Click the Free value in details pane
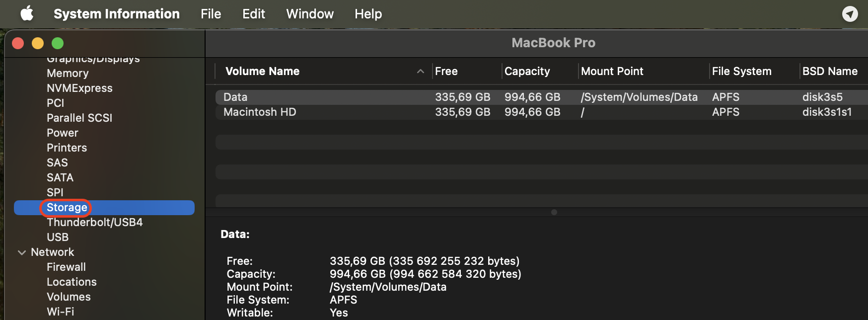868x320 pixels. (x=425, y=261)
